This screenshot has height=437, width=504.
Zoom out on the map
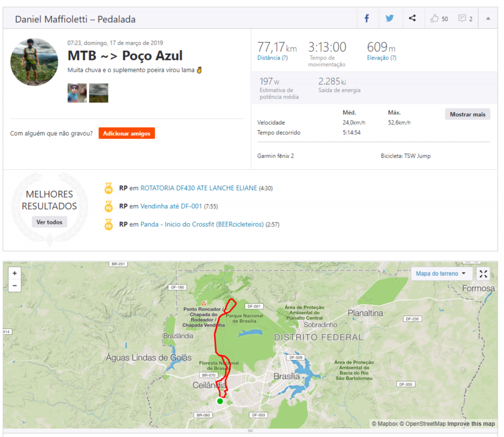[x=15, y=285]
